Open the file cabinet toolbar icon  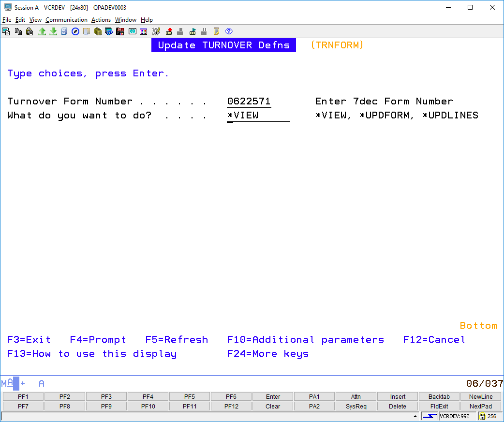pyautogui.click(x=64, y=31)
